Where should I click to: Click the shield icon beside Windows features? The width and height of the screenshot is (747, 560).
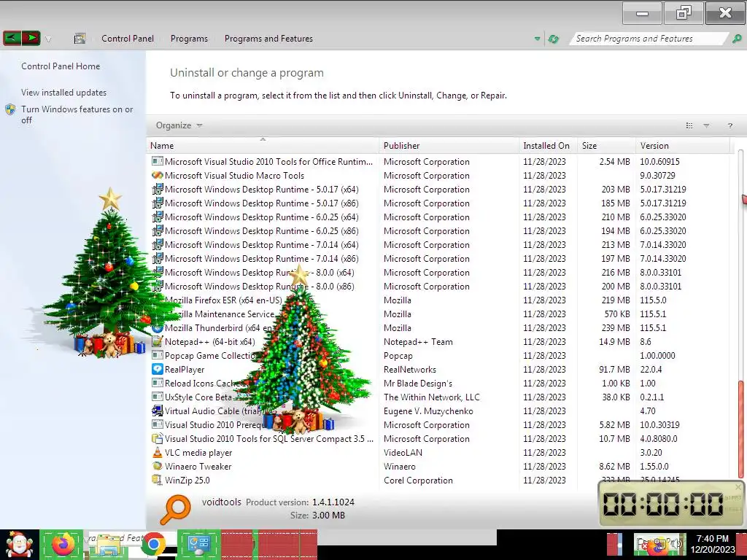pos(10,109)
